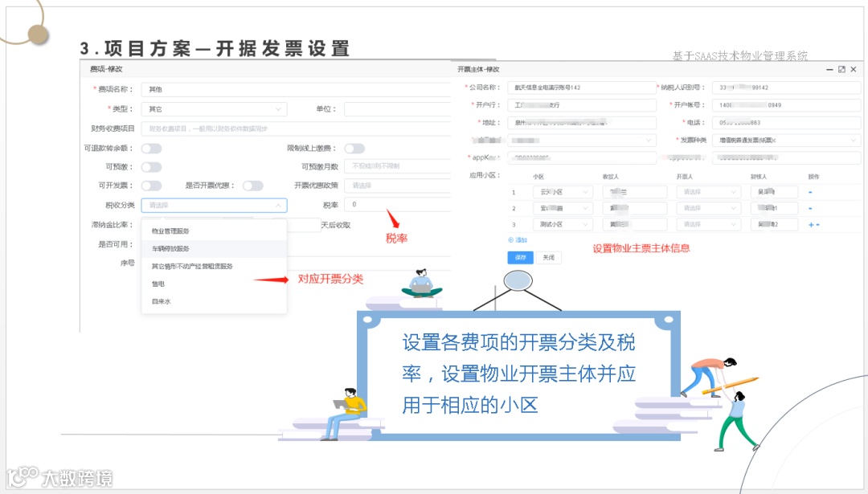The image size is (868, 494).
Task: Click the 税率 input field
Action: 398,205
